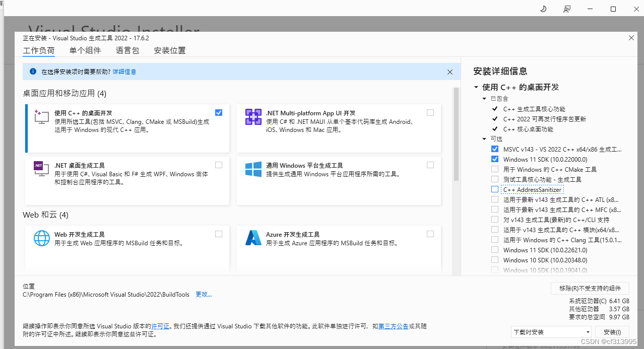Image resolution: width=644 pixels, height=349 pixels.
Task: Check Windows 11 SDK (10.0.22621.0)
Action: pos(494,250)
